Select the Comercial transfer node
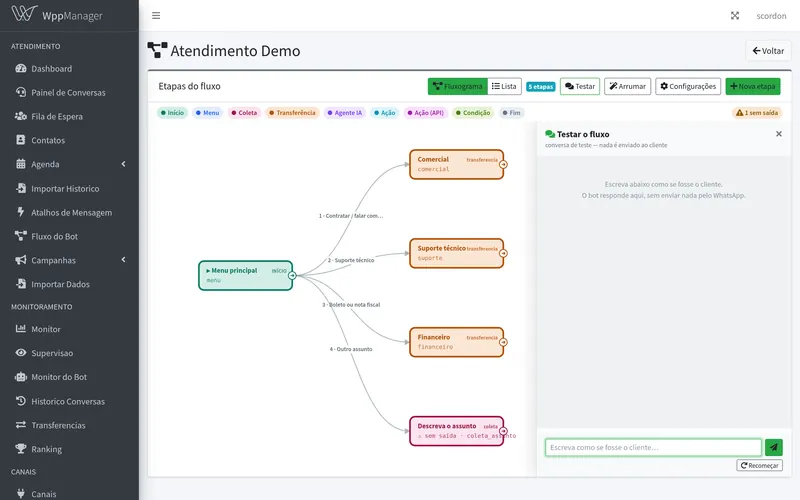The image size is (800, 500). click(x=457, y=164)
